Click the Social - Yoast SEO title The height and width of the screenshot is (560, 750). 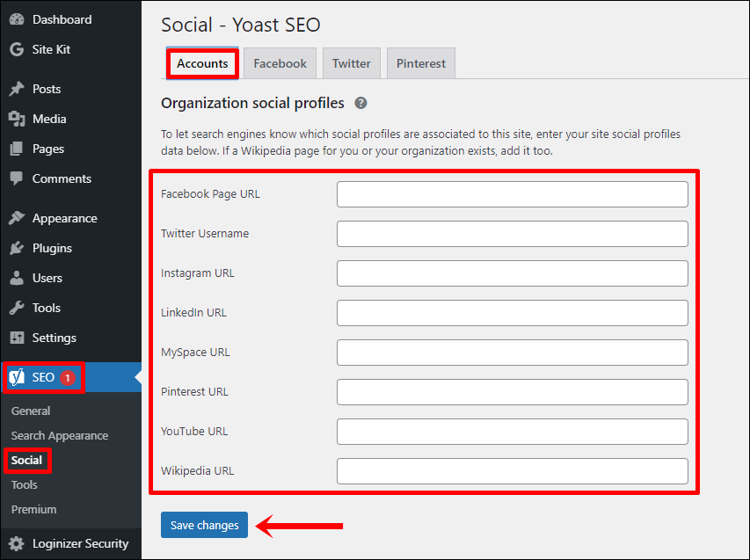(241, 25)
